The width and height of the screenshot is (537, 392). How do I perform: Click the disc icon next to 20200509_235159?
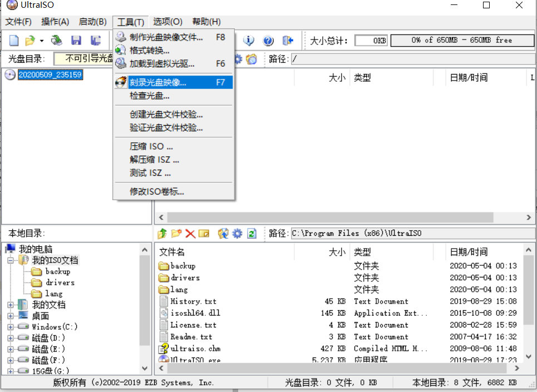(10, 75)
